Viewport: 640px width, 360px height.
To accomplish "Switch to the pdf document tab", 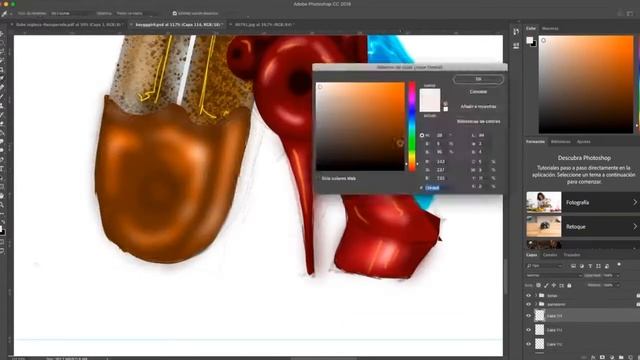I will pyautogui.click(x=69, y=24).
